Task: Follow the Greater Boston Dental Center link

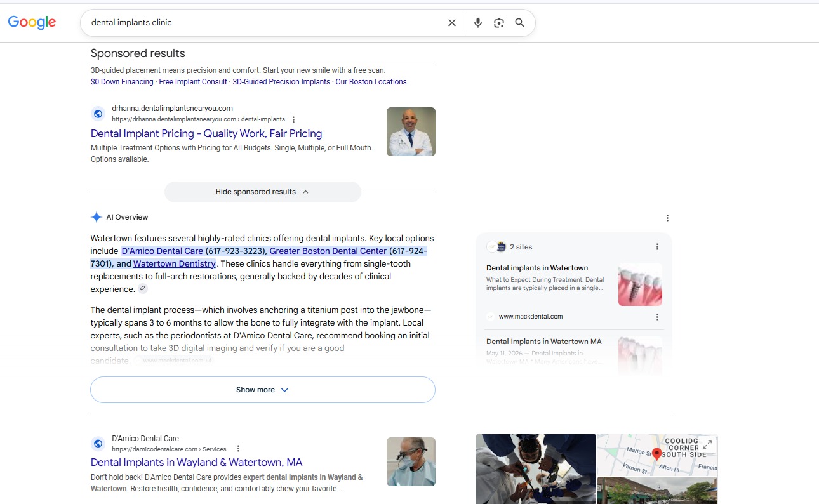Action: pos(328,251)
